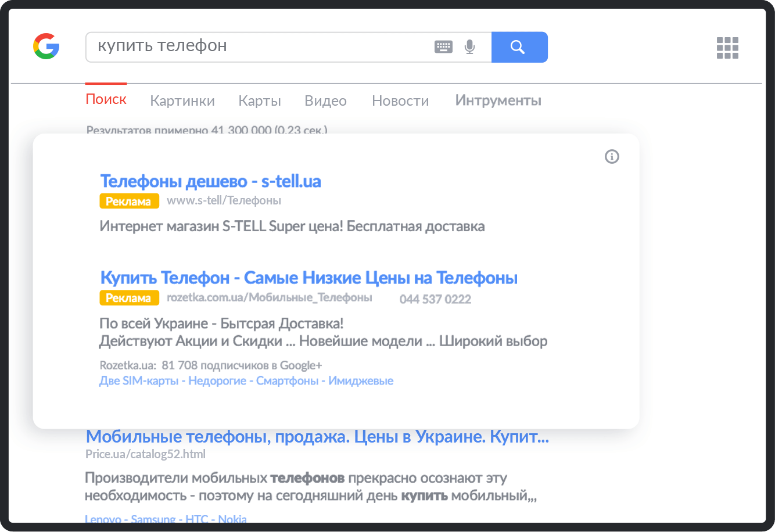This screenshot has width=775, height=532.
Task: Open the Google apps grid icon
Action: pos(727,48)
